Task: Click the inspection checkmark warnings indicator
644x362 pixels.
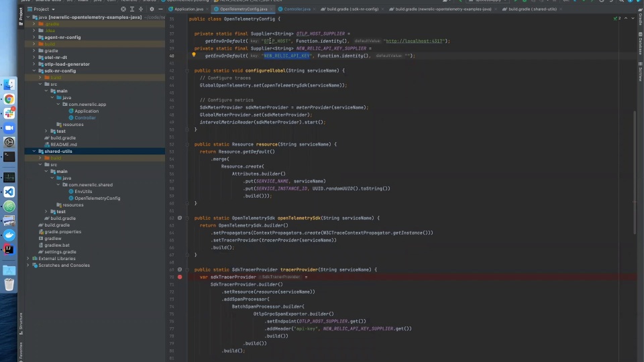Action: coord(617,19)
